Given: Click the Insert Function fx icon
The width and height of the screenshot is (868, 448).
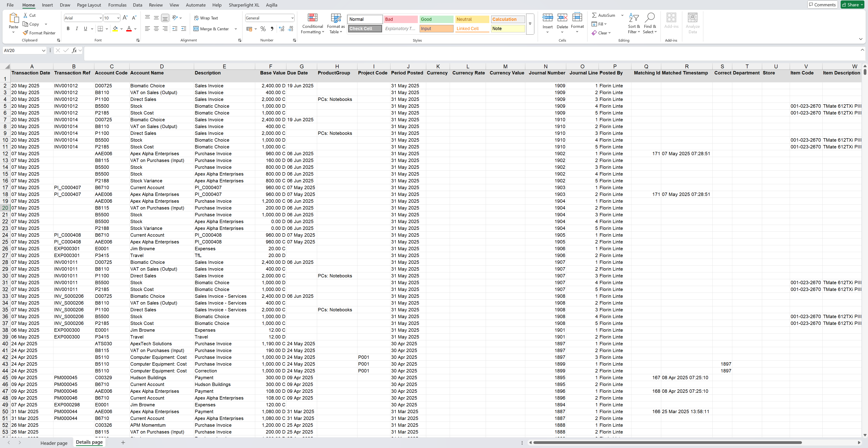Looking at the screenshot, I should point(74,50).
